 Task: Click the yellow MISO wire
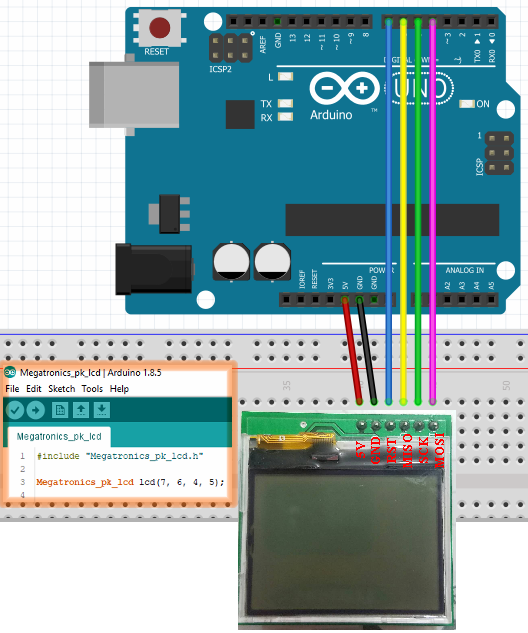tap(403, 212)
